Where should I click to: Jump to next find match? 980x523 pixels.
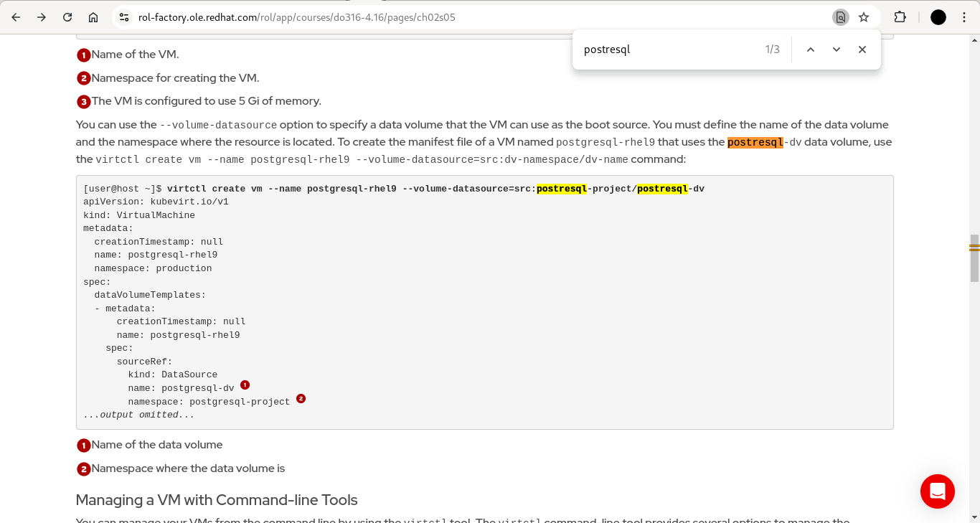837,50
